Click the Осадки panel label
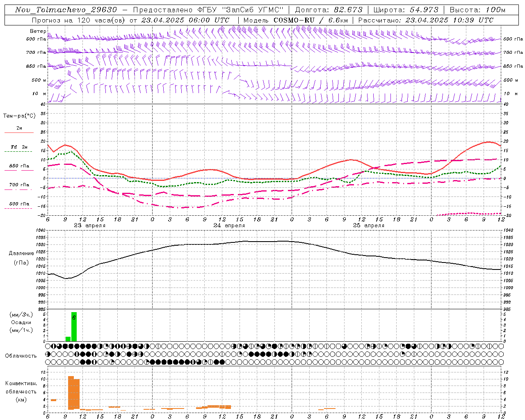This screenshot has height=420, width=525. pyautogui.click(x=21, y=322)
